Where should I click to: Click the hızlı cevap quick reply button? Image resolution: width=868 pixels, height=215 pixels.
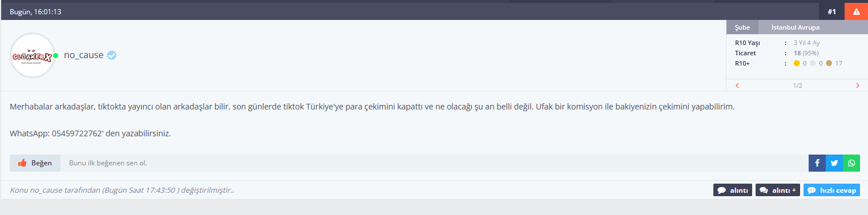tap(831, 190)
